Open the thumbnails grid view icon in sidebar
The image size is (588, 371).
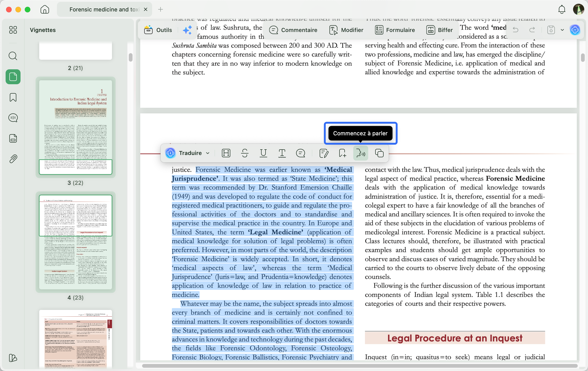click(x=13, y=30)
